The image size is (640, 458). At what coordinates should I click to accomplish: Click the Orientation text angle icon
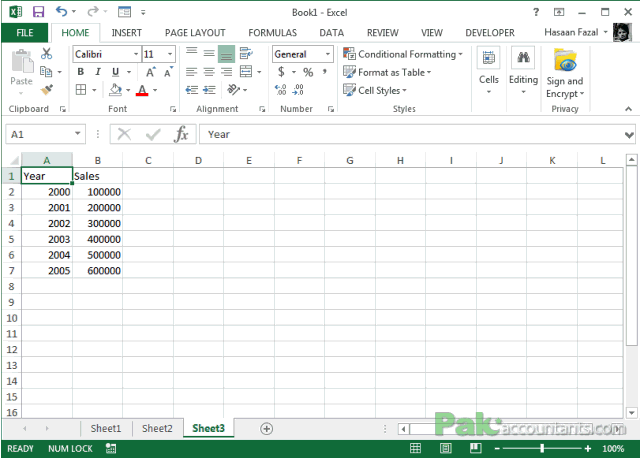tap(233, 89)
